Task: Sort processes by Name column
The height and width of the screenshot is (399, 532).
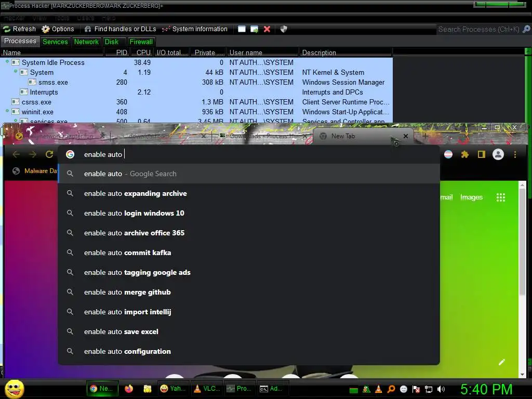Action: [x=51, y=52]
